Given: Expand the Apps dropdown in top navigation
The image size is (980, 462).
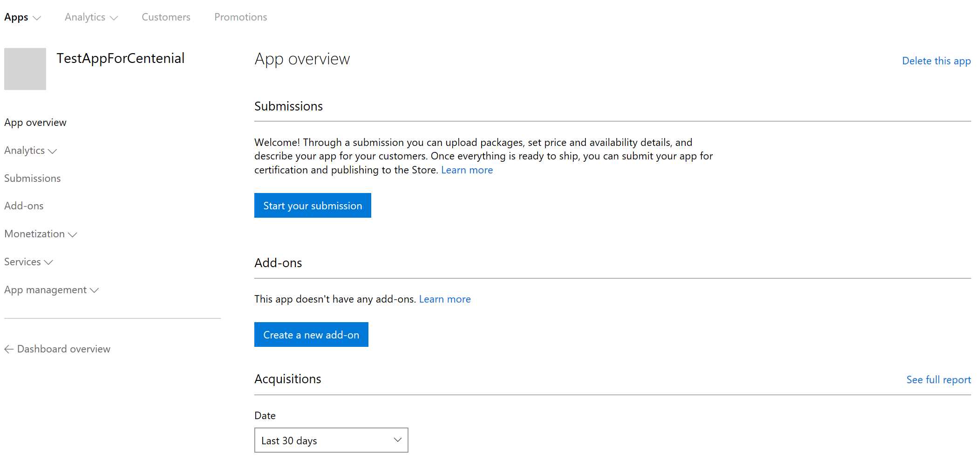Looking at the screenshot, I should pyautogui.click(x=22, y=17).
